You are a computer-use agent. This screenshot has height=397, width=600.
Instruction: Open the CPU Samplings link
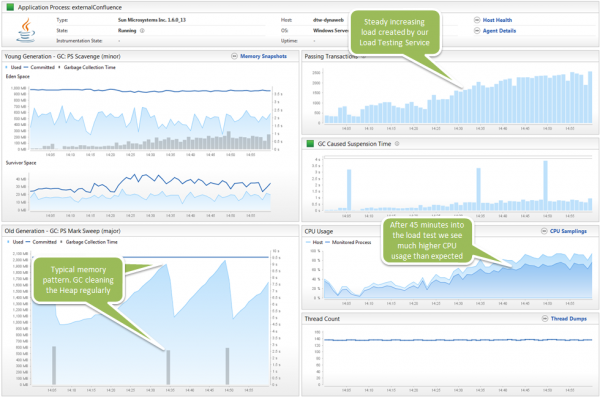click(568, 231)
